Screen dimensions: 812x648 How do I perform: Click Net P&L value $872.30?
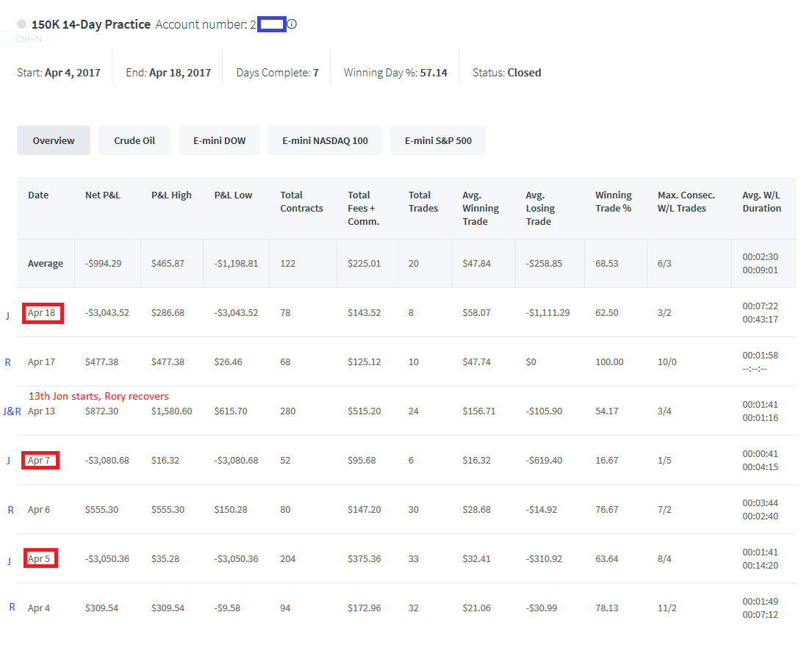coord(101,411)
